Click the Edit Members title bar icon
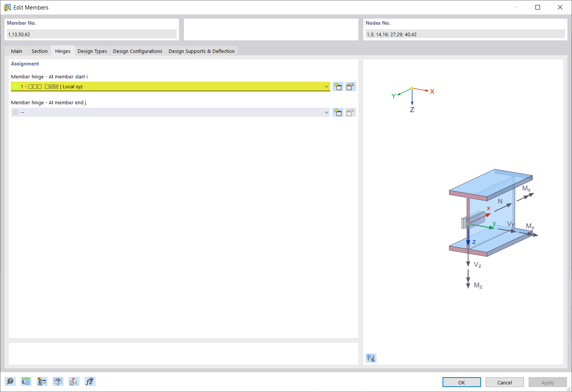 [x=7, y=7]
